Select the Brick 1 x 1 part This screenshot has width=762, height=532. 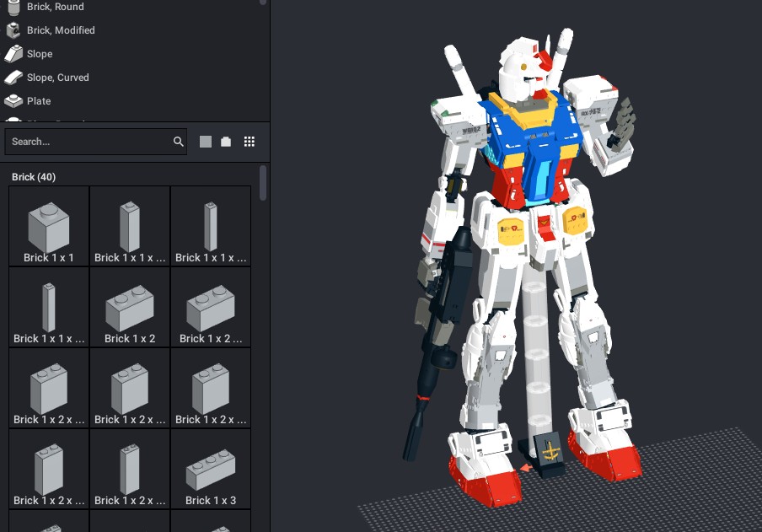[x=48, y=225]
